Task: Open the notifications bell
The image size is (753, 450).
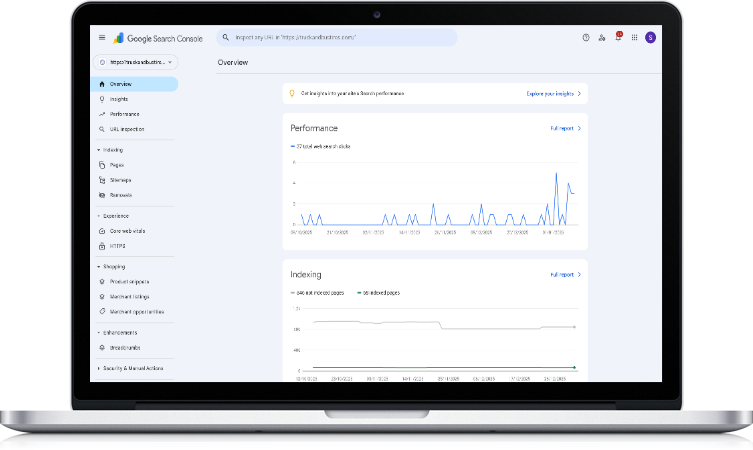Action: (618, 38)
